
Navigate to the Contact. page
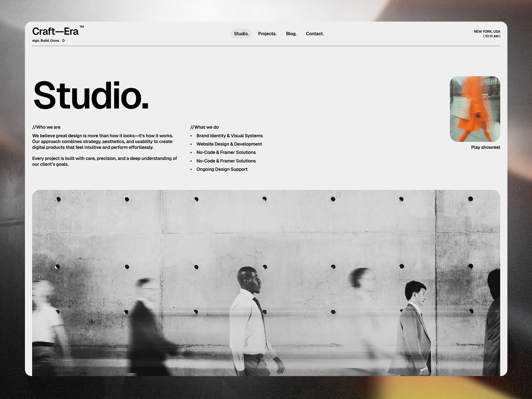(x=315, y=34)
